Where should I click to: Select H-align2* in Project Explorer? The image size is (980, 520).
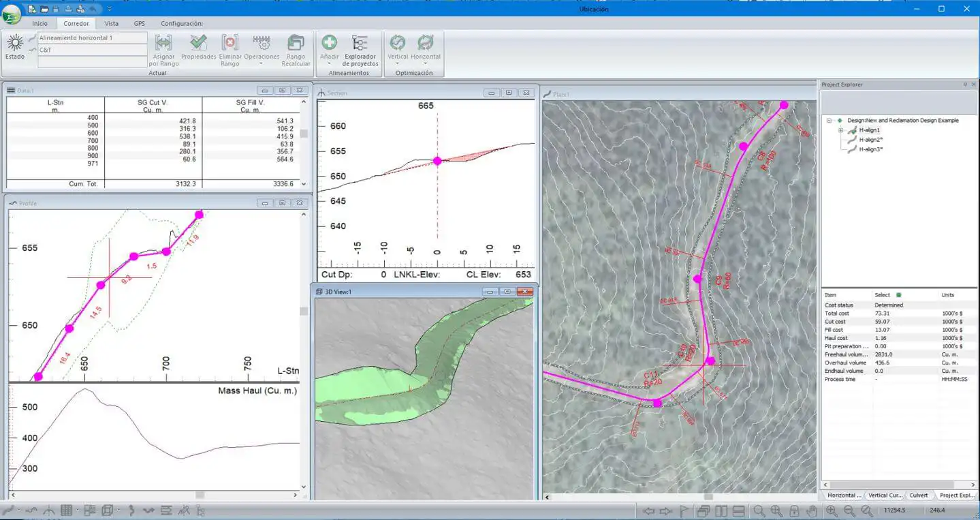click(870, 140)
